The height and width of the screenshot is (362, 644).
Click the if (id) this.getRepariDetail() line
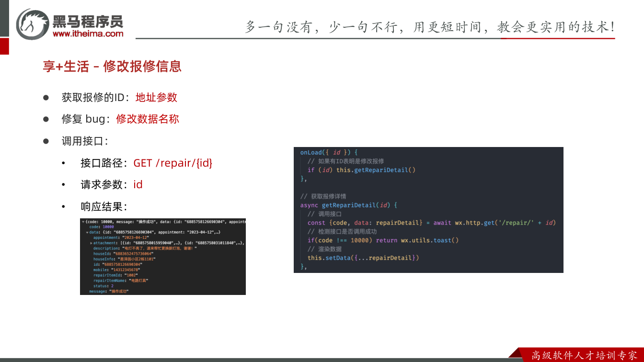[x=362, y=170]
